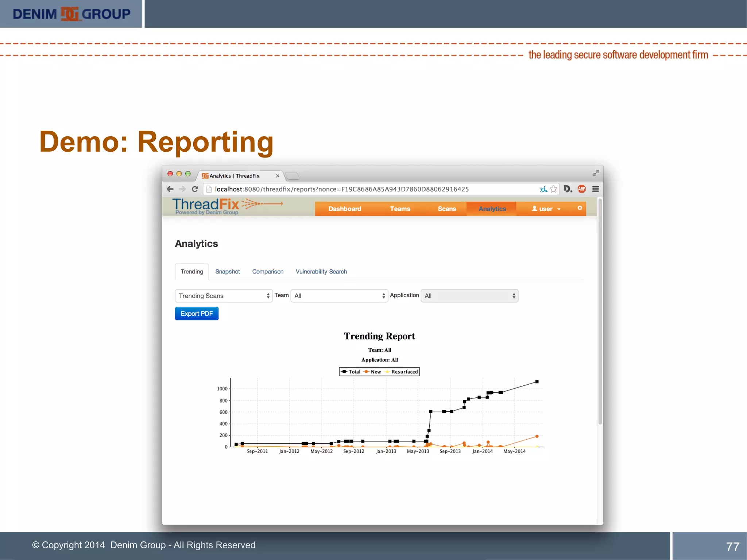This screenshot has height=560, width=747.
Task: Click the AdBlock Plus extension icon
Action: (x=582, y=189)
